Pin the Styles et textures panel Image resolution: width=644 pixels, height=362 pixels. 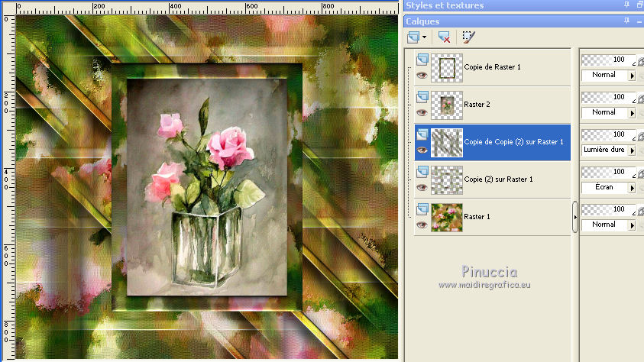[626, 5]
